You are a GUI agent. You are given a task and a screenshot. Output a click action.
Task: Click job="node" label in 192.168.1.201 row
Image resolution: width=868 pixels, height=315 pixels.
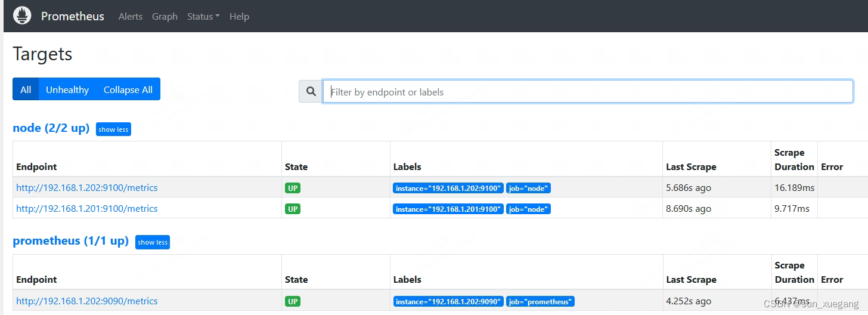tap(528, 209)
